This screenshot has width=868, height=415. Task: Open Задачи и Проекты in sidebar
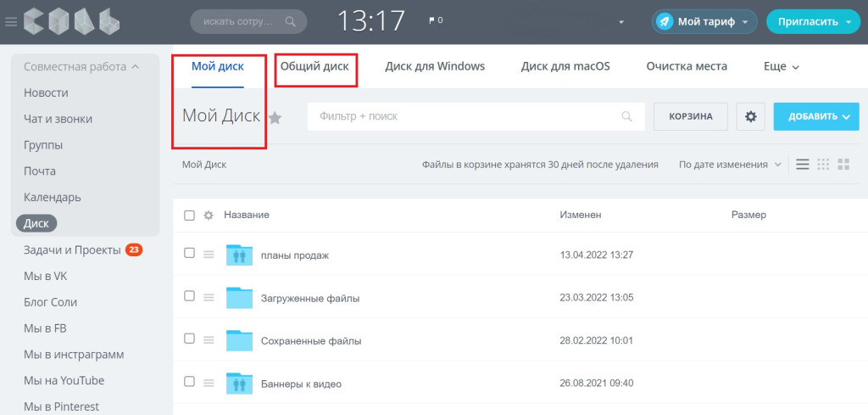72,250
